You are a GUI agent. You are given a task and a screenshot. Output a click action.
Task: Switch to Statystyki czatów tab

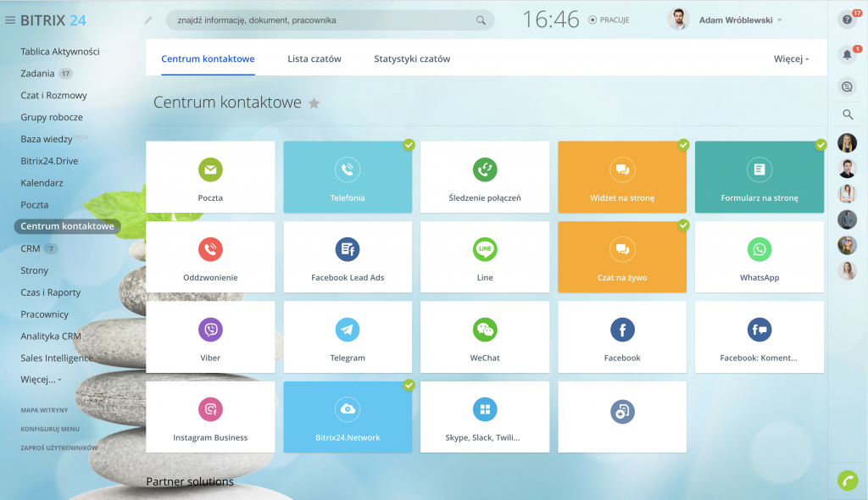click(412, 59)
